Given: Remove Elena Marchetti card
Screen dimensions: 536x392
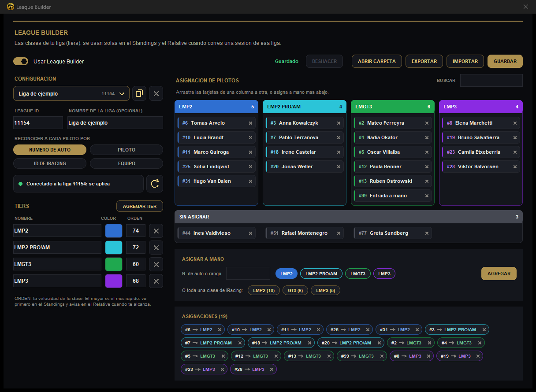Looking at the screenshot, I should coord(515,123).
